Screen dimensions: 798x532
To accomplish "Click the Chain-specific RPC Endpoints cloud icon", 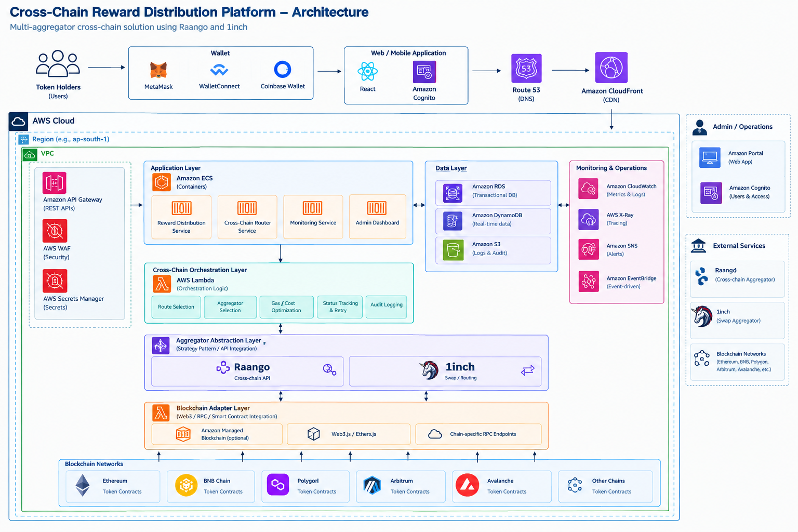I will [x=435, y=434].
